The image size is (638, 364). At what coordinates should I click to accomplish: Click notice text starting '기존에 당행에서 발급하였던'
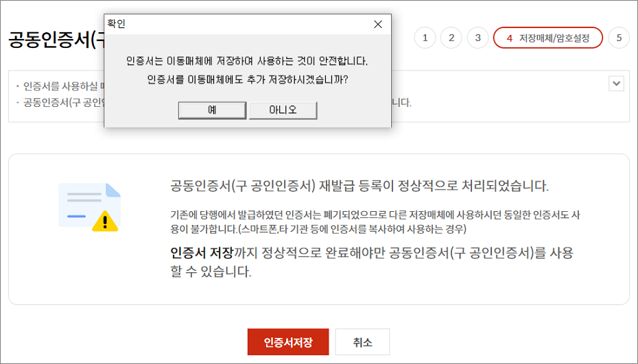click(375, 221)
